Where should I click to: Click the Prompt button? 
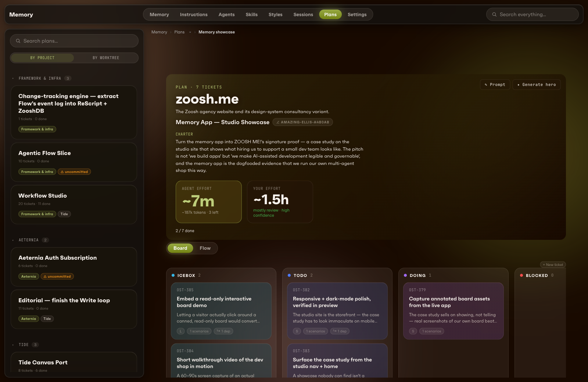coord(495,85)
